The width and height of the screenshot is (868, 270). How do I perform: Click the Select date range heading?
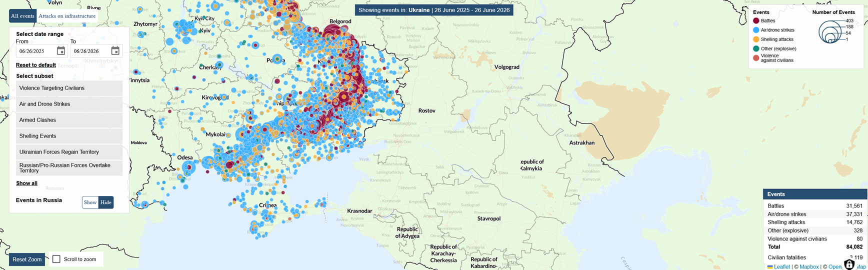[x=40, y=34]
